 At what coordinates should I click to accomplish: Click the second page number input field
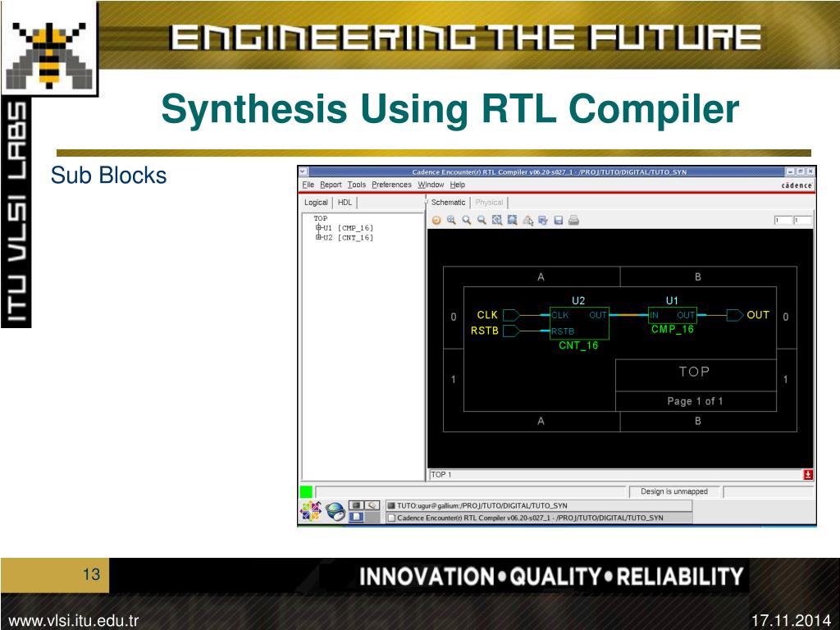(802, 220)
